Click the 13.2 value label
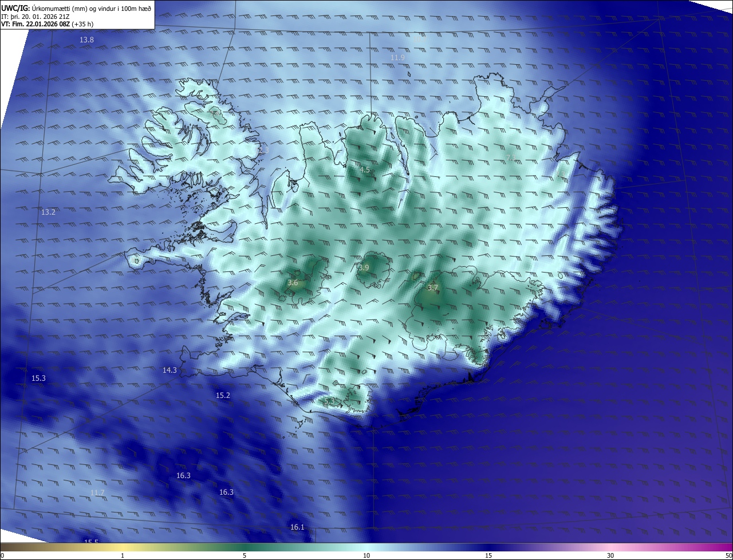The width and height of the screenshot is (733, 560). 48,212
